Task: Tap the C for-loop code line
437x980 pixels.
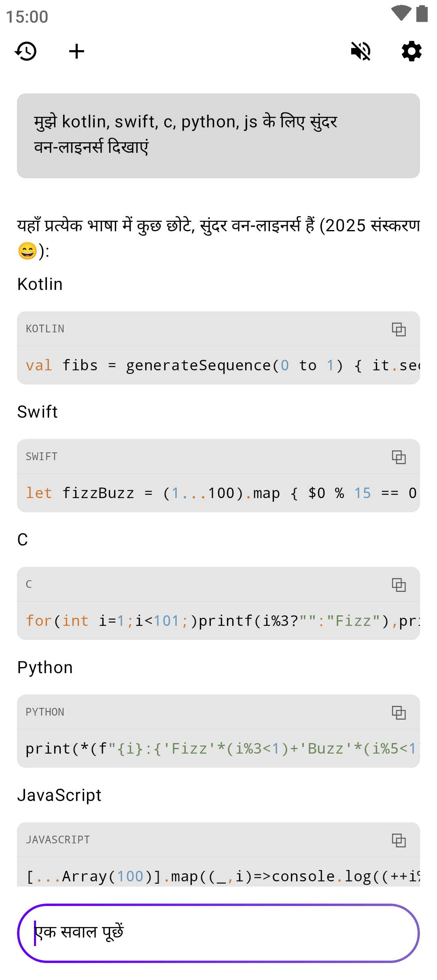Action: click(223, 621)
